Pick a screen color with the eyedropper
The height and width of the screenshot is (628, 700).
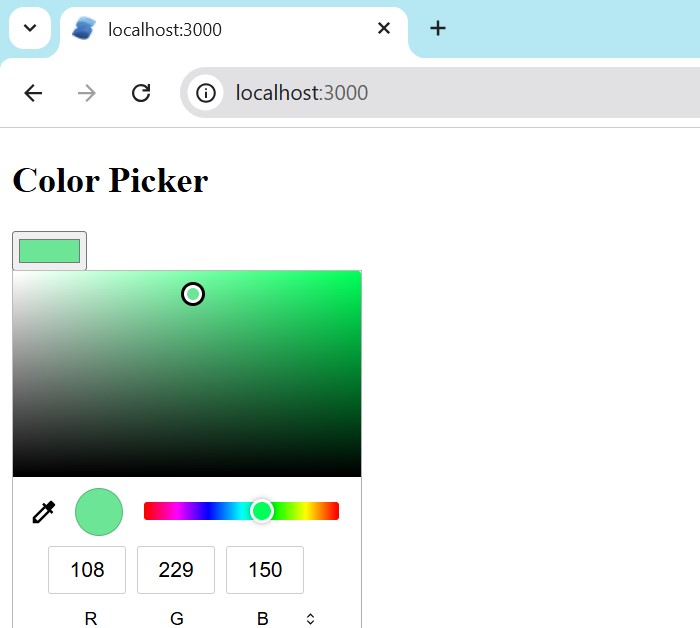44,512
